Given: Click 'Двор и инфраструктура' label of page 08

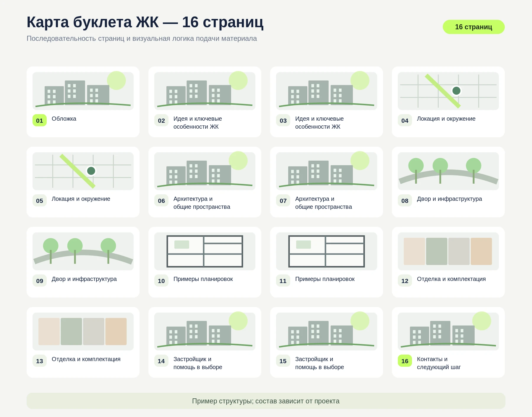Looking at the screenshot, I should click(x=450, y=199).
